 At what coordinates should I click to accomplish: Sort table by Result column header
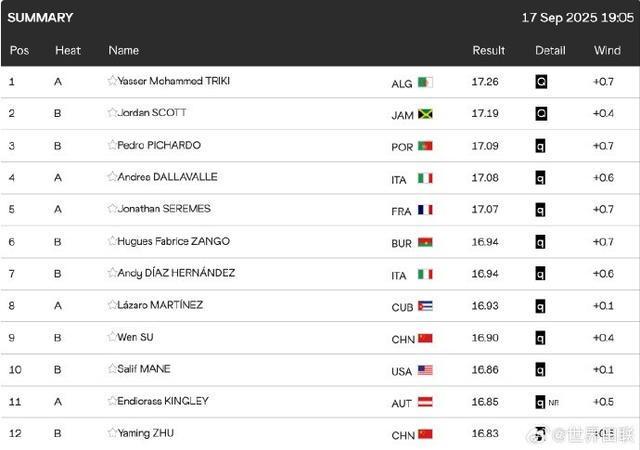click(x=489, y=50)
